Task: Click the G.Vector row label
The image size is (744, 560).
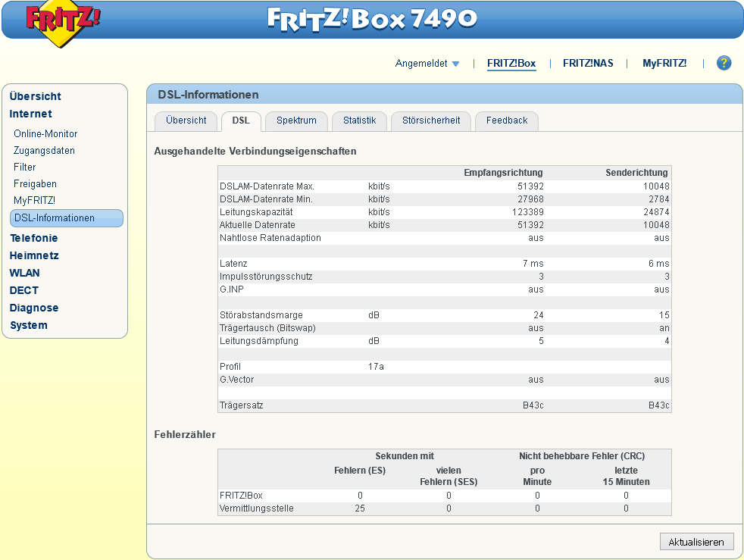Action: point(237,380)
